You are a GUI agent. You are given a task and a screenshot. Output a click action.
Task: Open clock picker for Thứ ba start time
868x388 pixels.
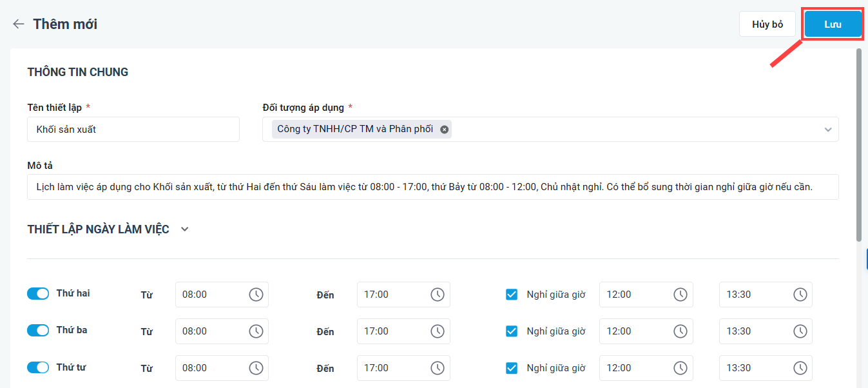pos(256,331)
